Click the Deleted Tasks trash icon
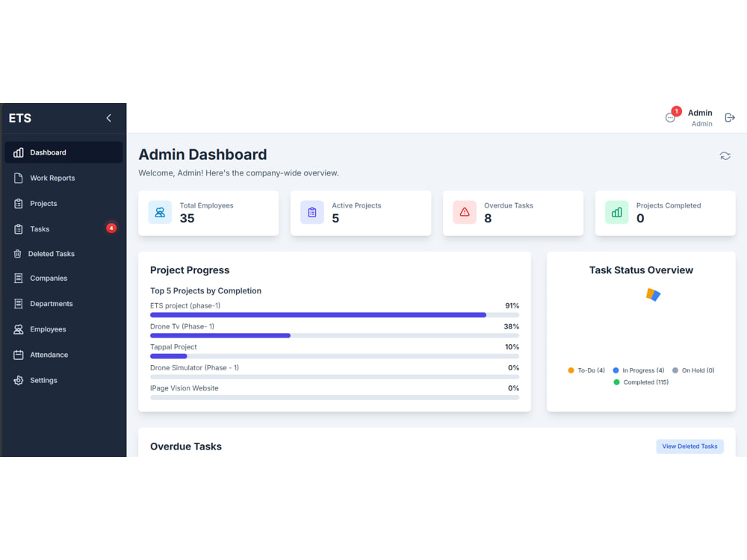The width and height of the screenshot is (747, 560). pyautogui.click(x=17, y=254)
